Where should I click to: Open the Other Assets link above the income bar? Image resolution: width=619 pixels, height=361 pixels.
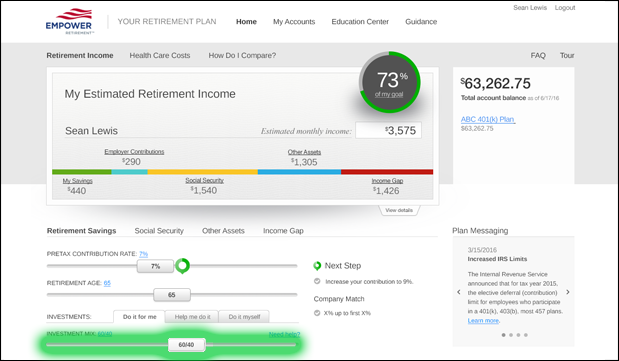pos(304,152)
